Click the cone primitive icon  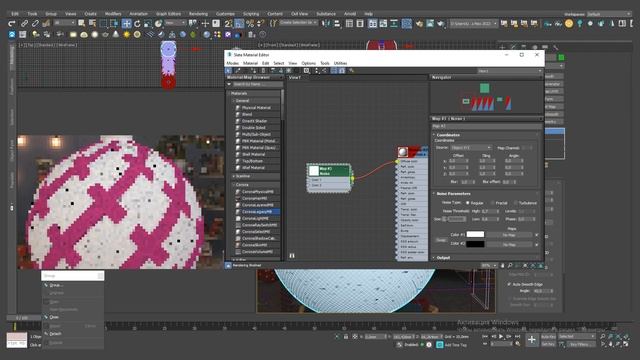pyautogui.click(x=116, y=35)
